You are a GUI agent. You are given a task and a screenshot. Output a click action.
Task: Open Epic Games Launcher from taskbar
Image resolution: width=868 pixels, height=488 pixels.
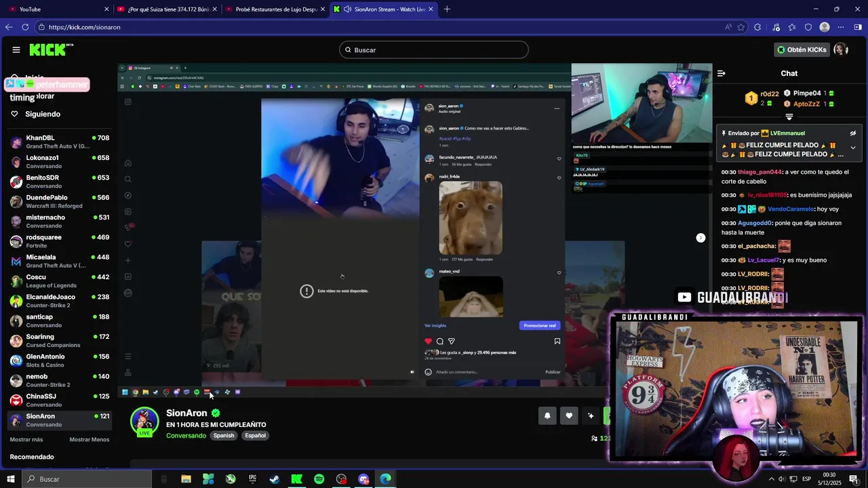(252, 479)
